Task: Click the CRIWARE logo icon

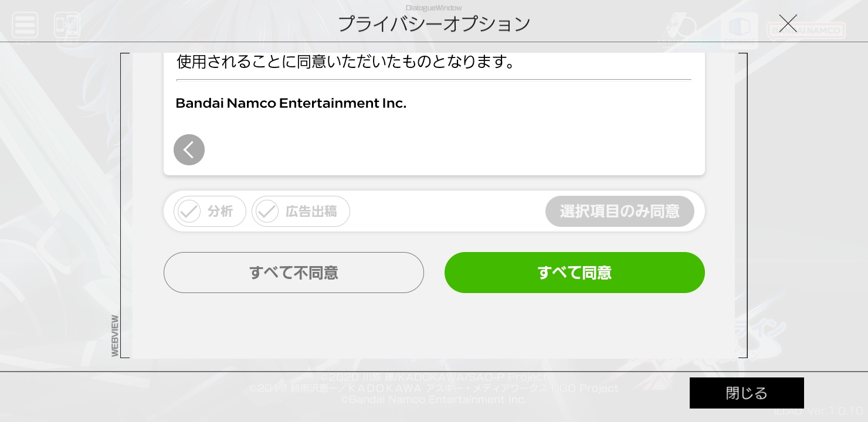Action: point(739,29)
